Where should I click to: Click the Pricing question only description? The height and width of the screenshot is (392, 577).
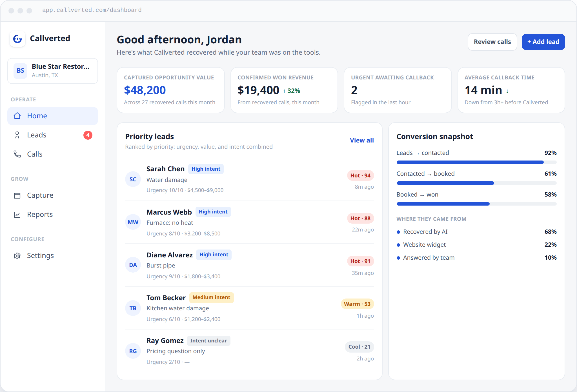tap(176, 351)
